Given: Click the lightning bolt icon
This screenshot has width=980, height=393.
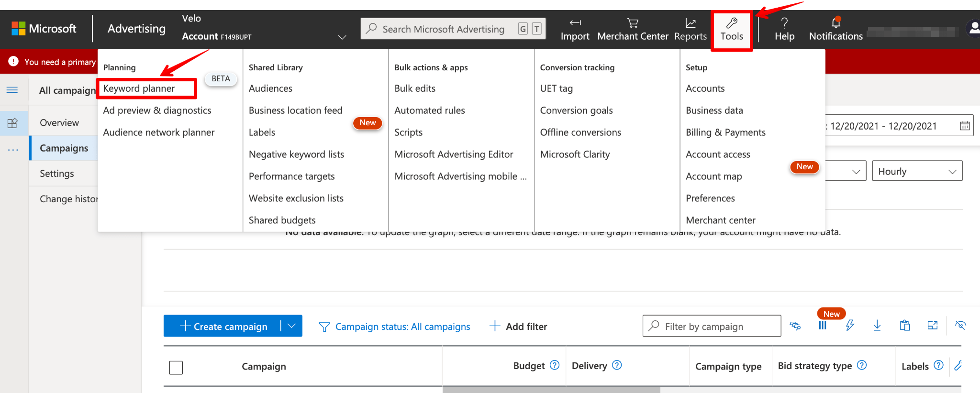Looking at the screenshot, I should (x=850, y=326).
